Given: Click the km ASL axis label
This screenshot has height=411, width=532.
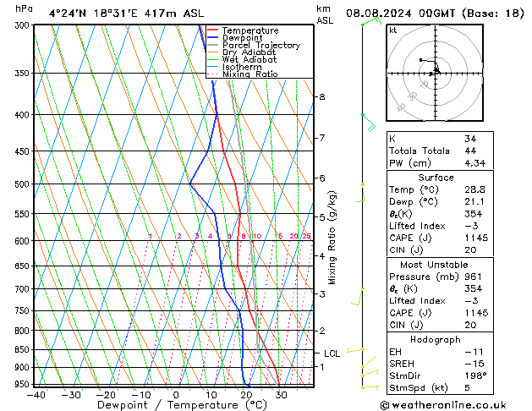Looking at the screenshot, I should (x=325, y=15).
